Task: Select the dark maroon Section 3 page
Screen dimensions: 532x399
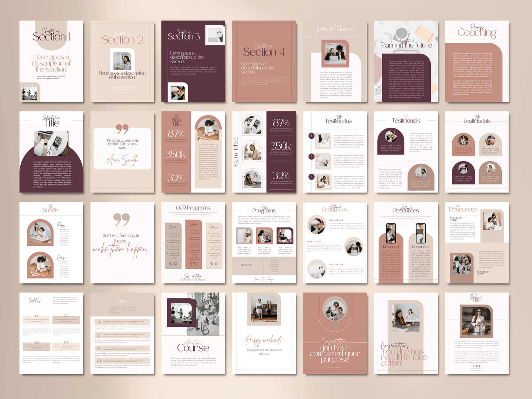Action: [x=193, y=61]
